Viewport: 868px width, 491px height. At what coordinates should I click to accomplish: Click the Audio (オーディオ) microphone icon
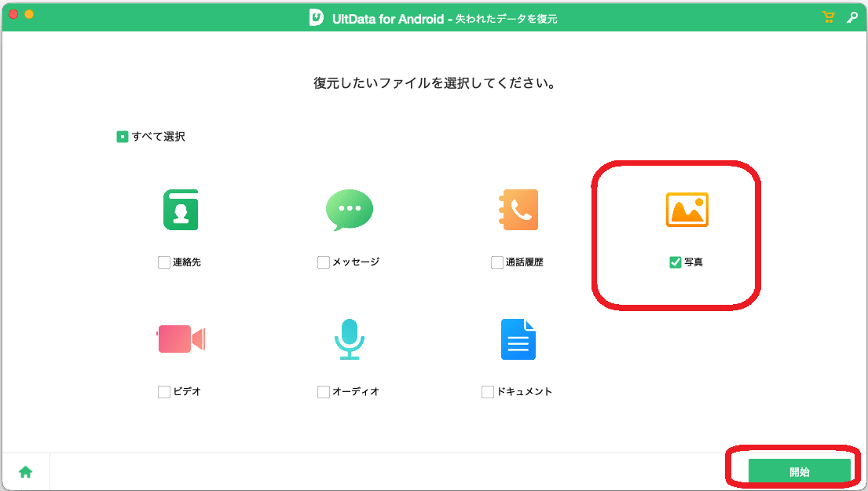350,339
